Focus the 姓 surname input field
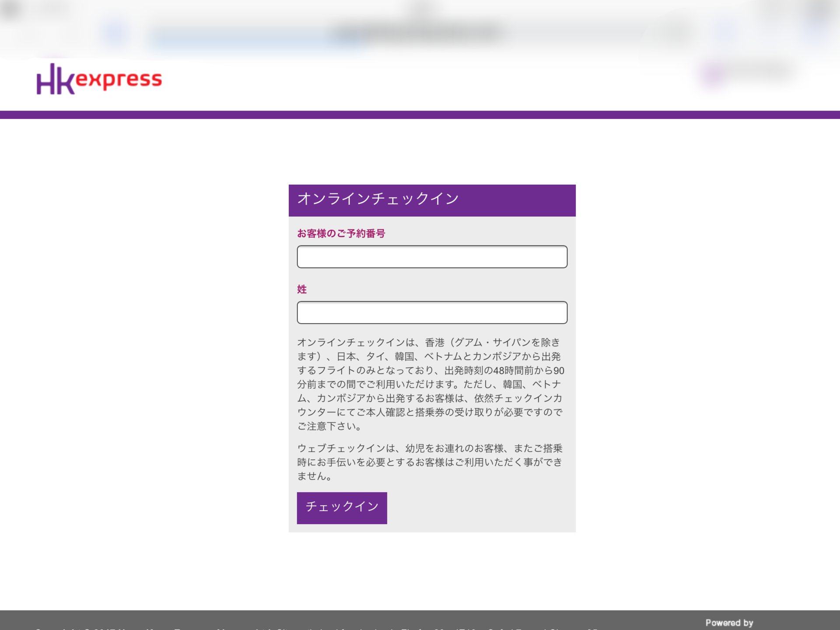 [432, 312]
